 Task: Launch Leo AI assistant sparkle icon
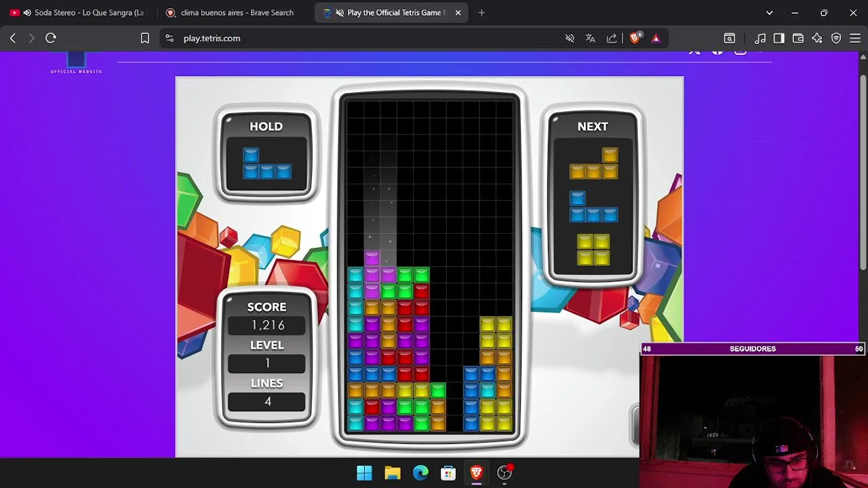[817, 39]
